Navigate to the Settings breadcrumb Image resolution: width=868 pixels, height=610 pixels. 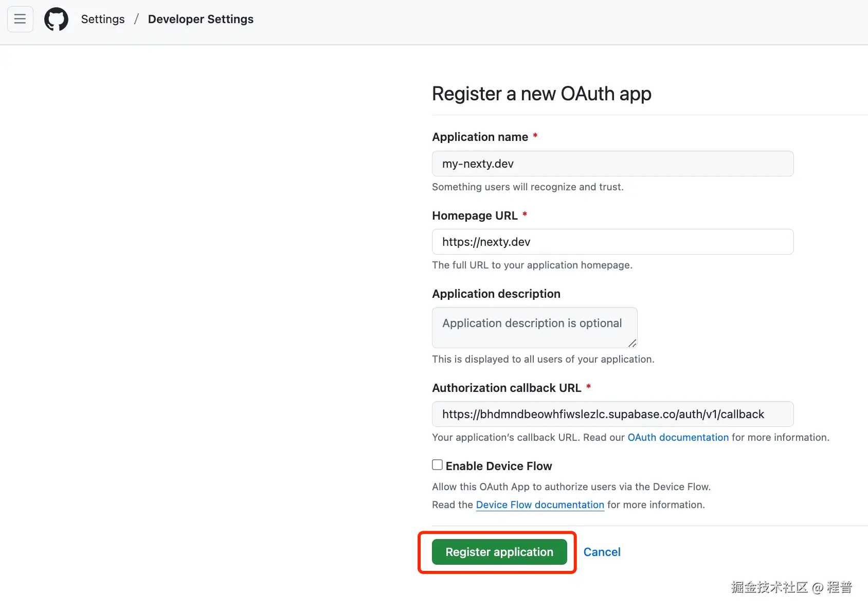pos(102,19)
